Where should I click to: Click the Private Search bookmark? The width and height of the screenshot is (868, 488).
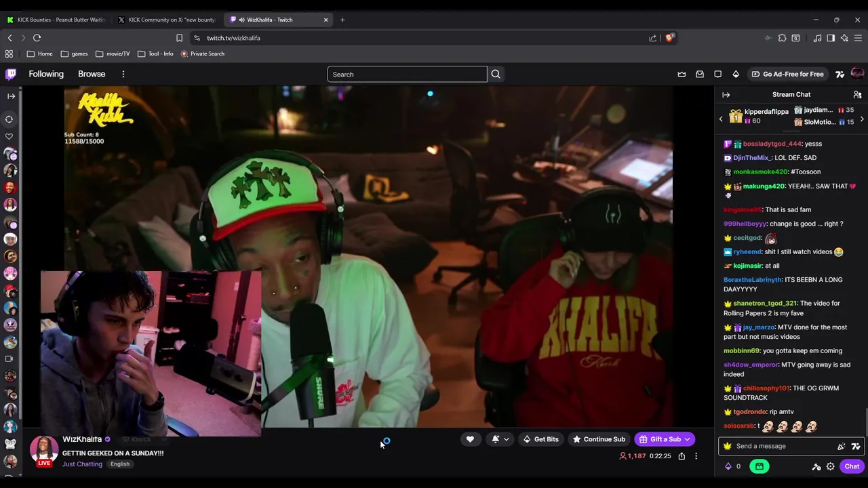coord(202,54)
